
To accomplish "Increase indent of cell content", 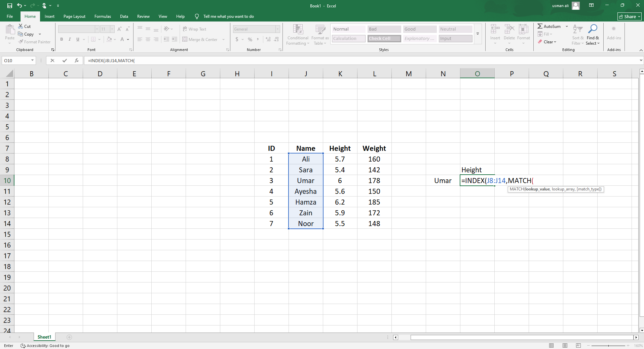I will (175, 39).
